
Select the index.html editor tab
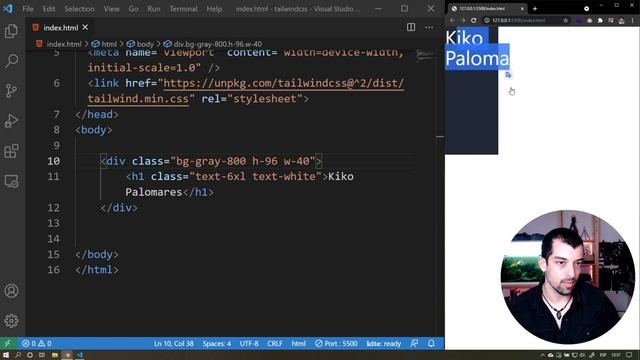click(x=60, y=27)
